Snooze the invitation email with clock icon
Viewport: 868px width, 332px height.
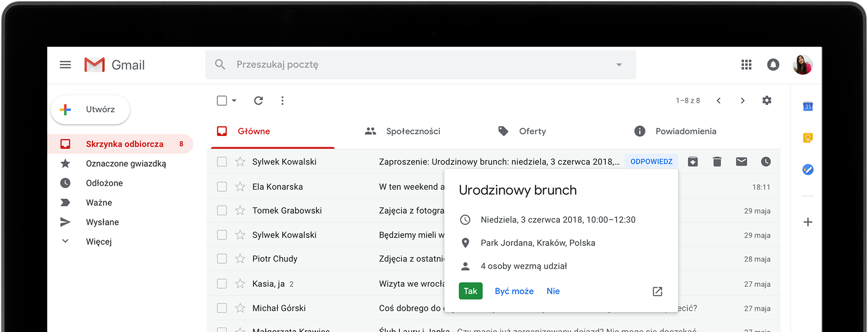(x=766, y=162)
